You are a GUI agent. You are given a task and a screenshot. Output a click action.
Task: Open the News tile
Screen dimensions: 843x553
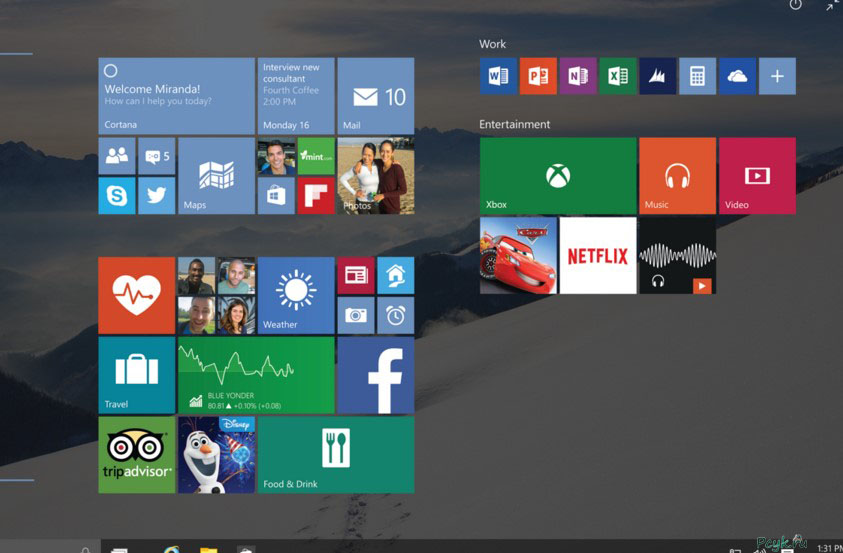[355, 275]
